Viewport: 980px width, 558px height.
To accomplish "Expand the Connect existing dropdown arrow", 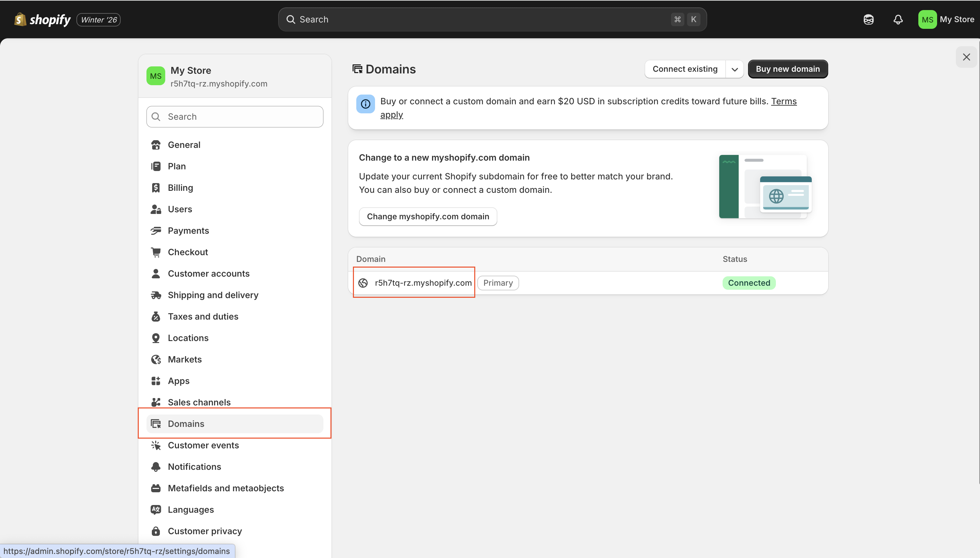I will [734, 69].
